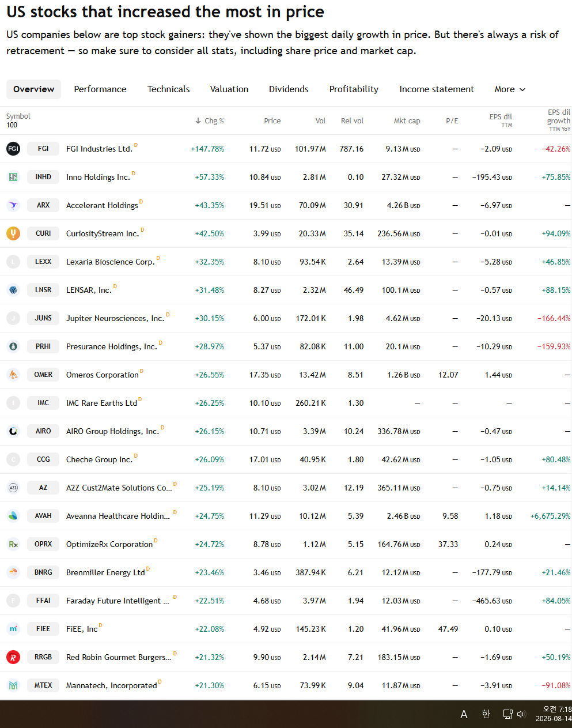
Task: Sort by the Symbol column header
Action: click(x=18, y=116)
